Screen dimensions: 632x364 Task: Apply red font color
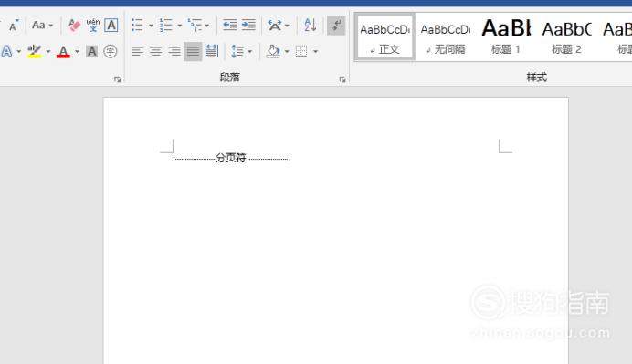(63, 51)
